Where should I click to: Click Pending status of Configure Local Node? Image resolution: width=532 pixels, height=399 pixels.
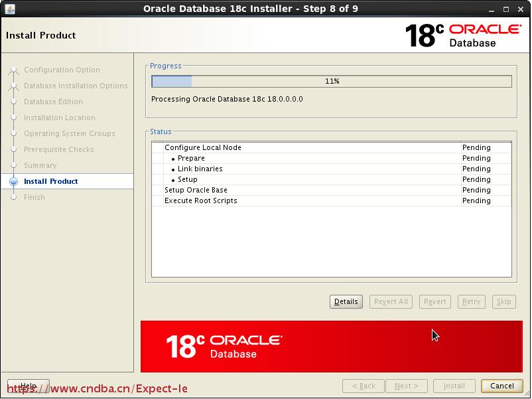tap(476, 147)
